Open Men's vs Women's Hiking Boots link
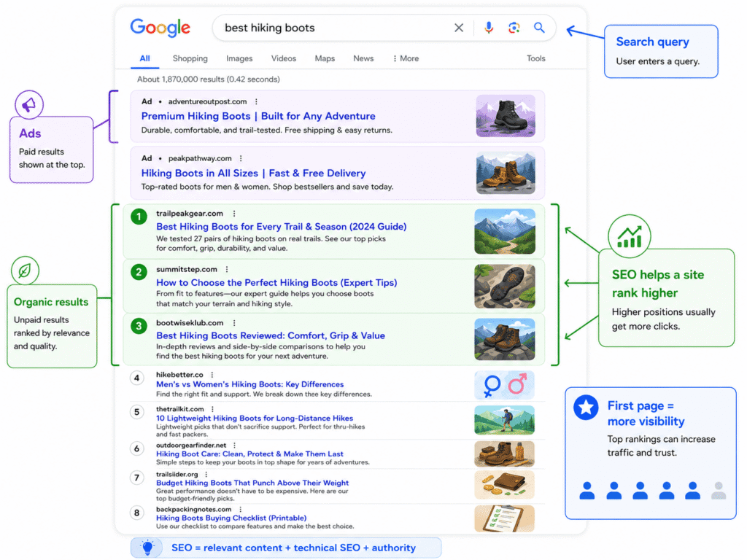The image size is (747, 560). click(x=250, y=384)
